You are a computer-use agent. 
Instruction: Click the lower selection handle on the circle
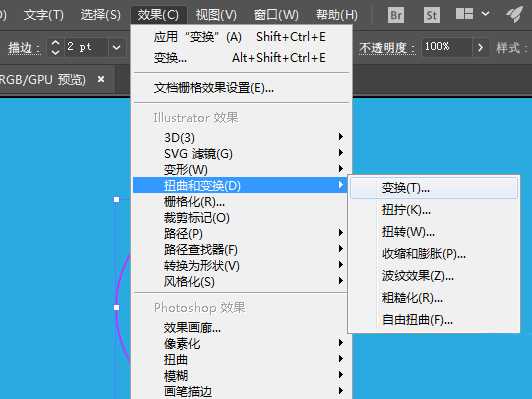pyautogui.click(x=116, y=307)
